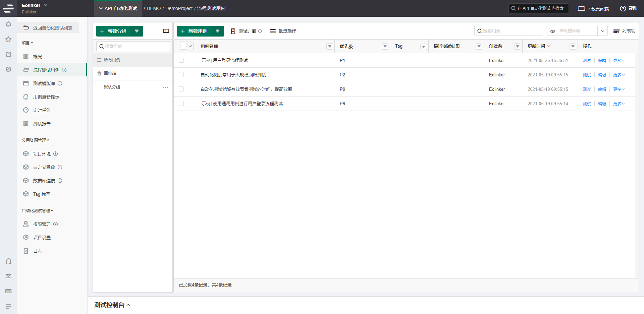Click the three-dot menu for 默认分组
644x314 pixels.
165,87
